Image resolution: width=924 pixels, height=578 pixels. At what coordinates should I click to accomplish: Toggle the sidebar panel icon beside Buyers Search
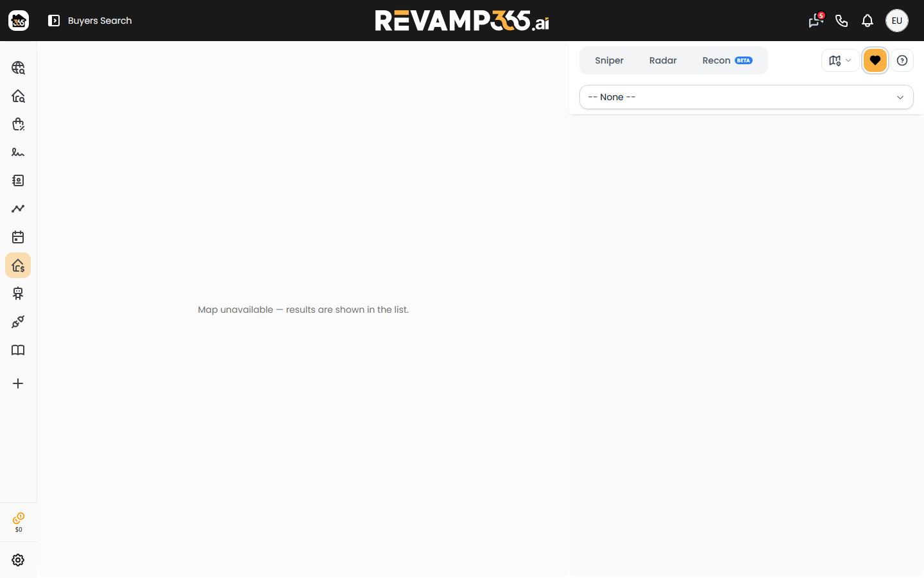[x=54, y=21]
